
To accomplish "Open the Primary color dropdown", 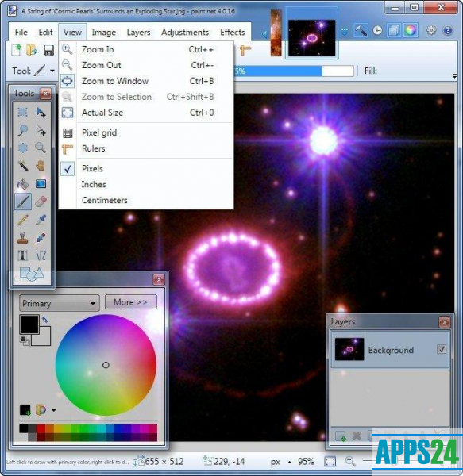I will tap(60, 303).
